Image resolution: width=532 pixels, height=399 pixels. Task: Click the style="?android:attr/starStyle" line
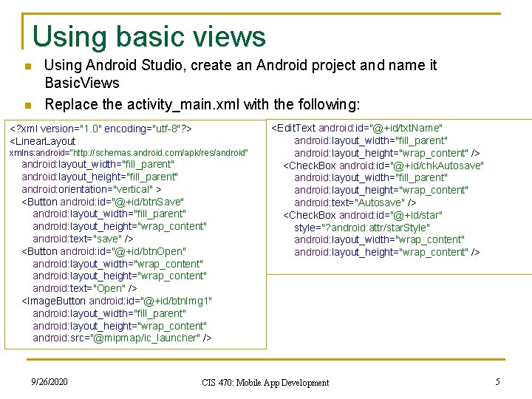[362, 228]
